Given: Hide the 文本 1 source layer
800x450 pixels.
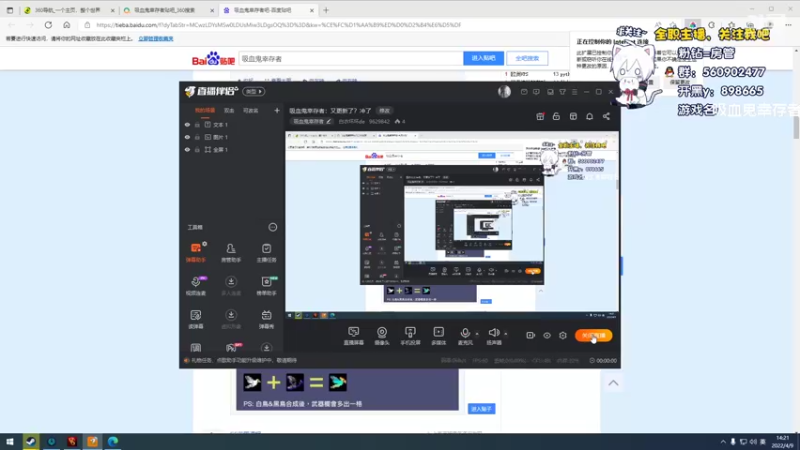Looking at the screenshot, I should [187, 124].
